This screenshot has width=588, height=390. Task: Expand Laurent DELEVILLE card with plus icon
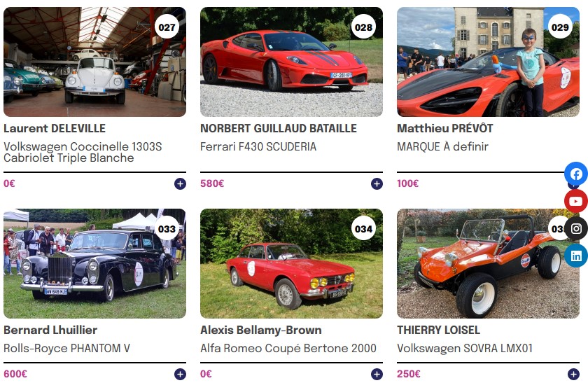tap(180, 183)
